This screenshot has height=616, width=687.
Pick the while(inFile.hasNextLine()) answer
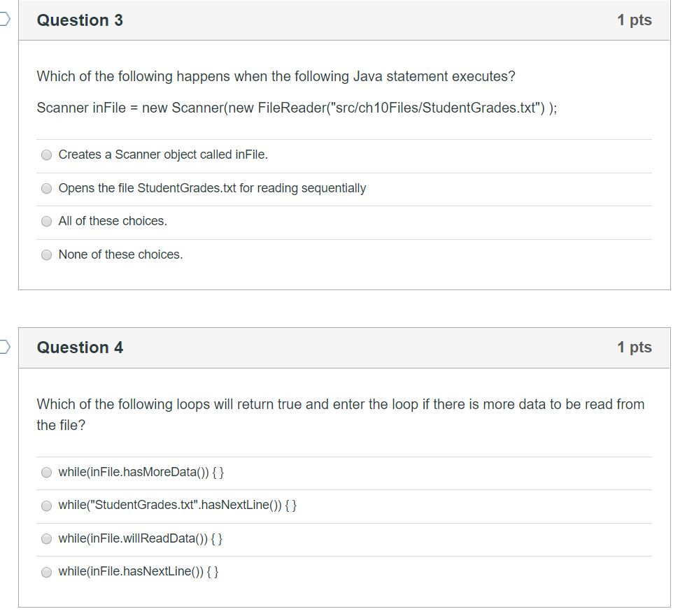pos(46,572)
